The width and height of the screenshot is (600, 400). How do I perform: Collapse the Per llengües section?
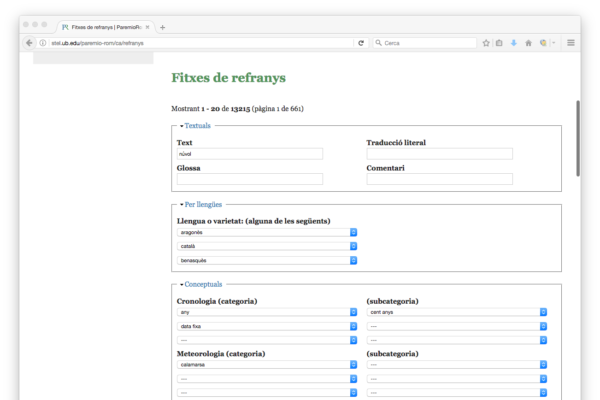(201, 204)
